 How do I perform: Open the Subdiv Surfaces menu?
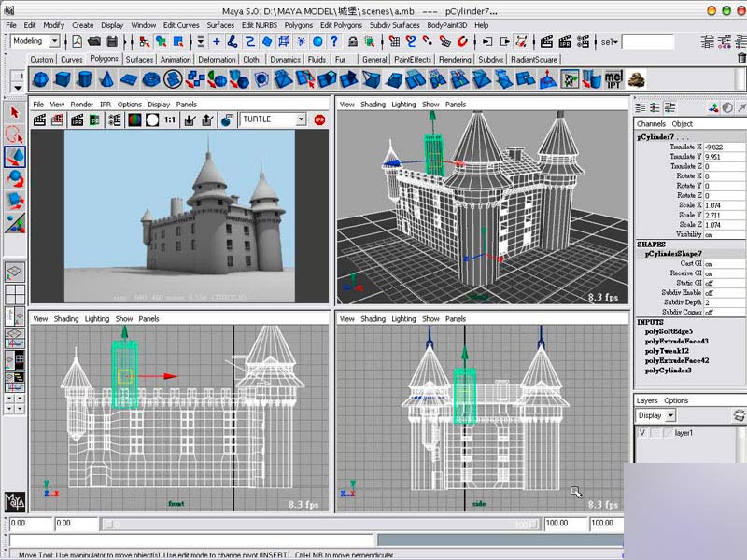(x=394, y=25)
